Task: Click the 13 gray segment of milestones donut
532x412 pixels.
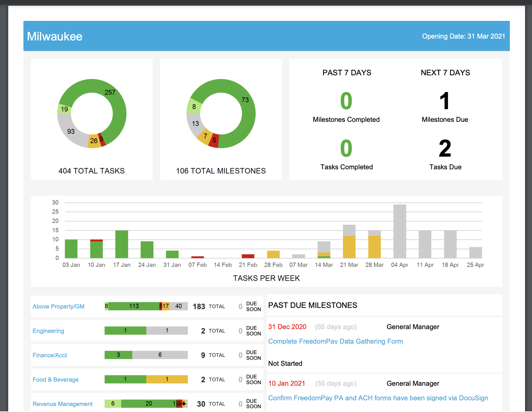Action: click(195, 123)
